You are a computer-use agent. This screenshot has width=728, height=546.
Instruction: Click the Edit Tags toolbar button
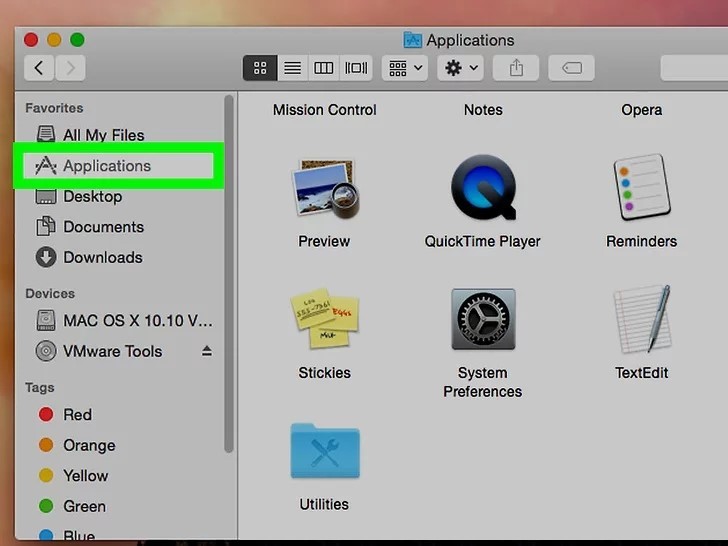pos(572,68)
